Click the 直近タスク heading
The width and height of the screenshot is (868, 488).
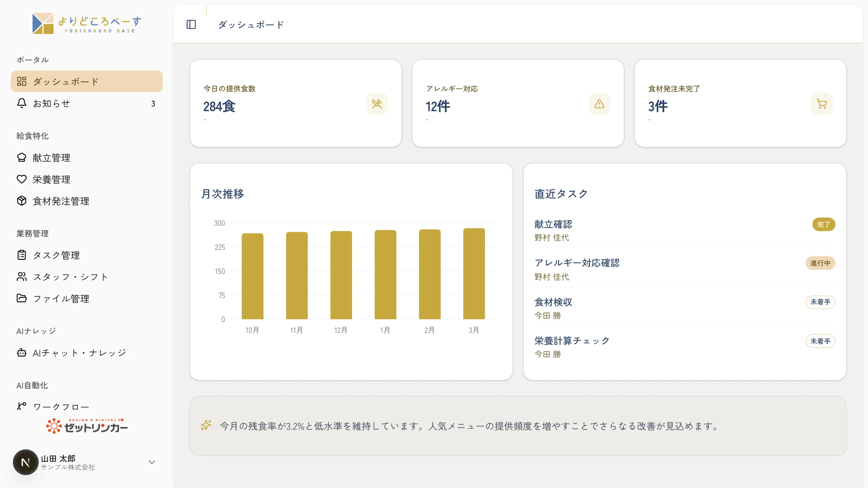(x=561, y=194)
